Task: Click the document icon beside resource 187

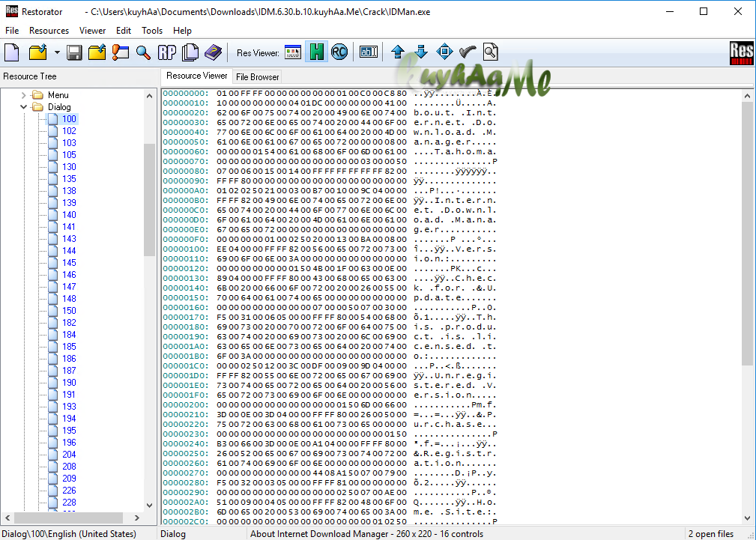Action: 53,371
